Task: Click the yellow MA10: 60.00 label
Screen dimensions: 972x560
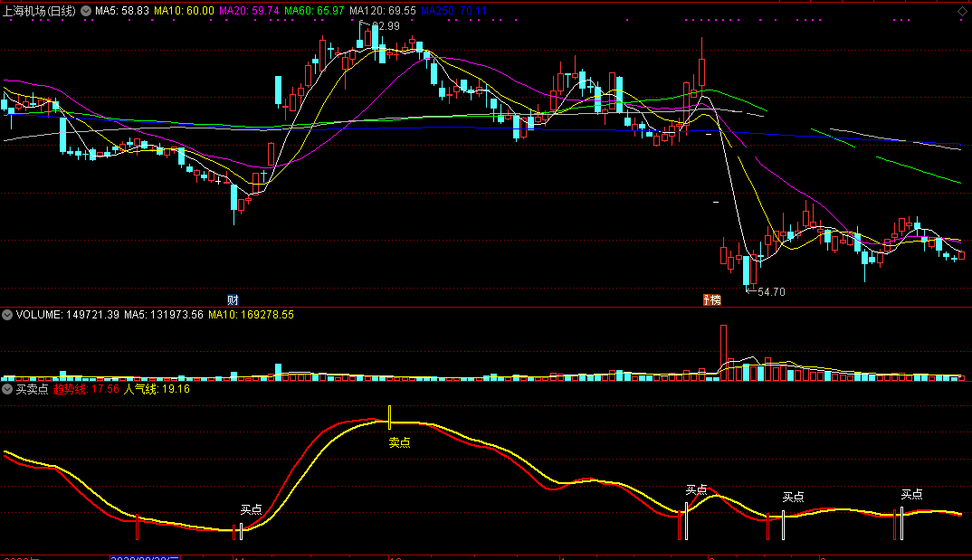Action: pos(184,11)
